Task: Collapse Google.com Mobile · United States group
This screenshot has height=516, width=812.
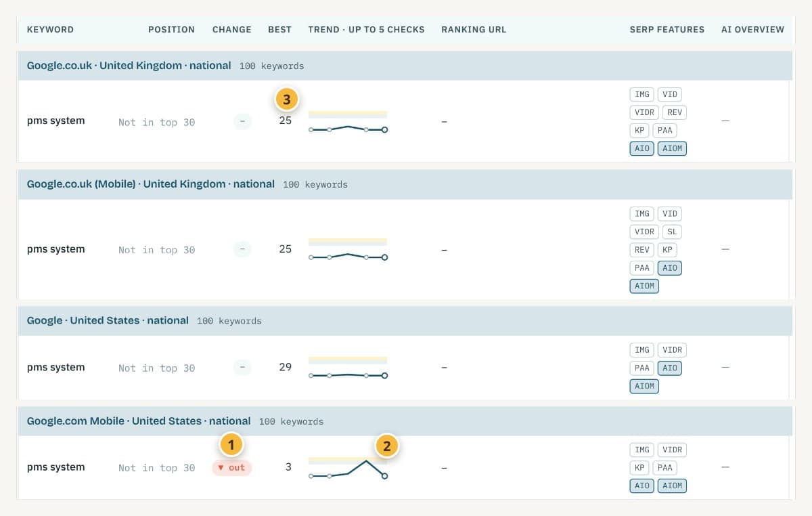Action: [405, 421]
